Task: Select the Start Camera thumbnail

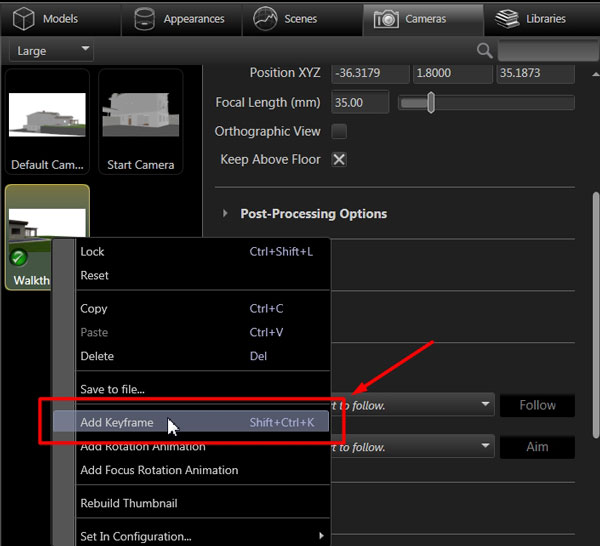Action: (140, 121)
